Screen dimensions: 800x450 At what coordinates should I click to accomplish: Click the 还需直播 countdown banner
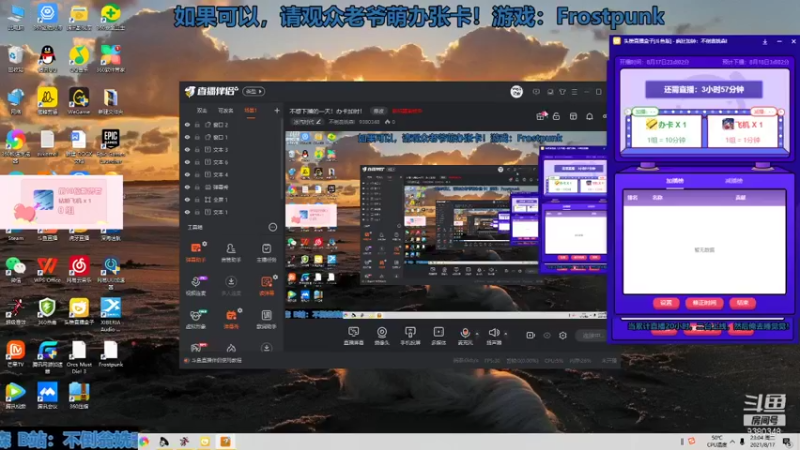tap(704, 89)
